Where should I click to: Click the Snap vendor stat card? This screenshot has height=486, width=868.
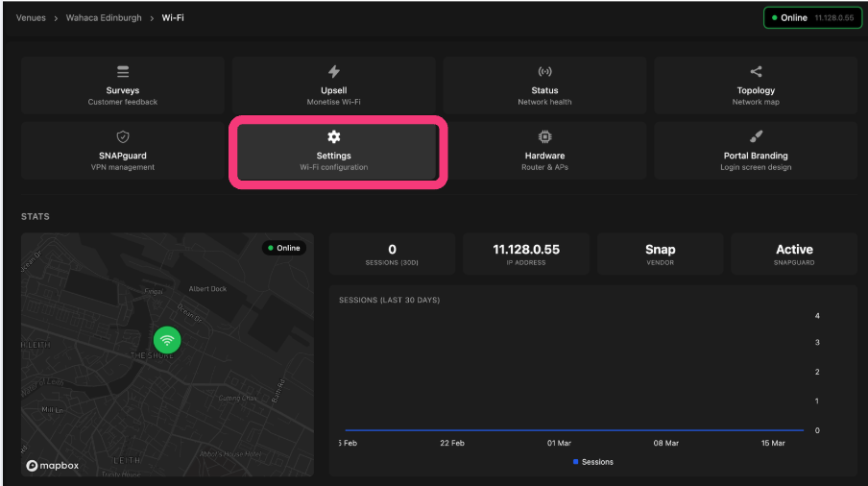660,254
